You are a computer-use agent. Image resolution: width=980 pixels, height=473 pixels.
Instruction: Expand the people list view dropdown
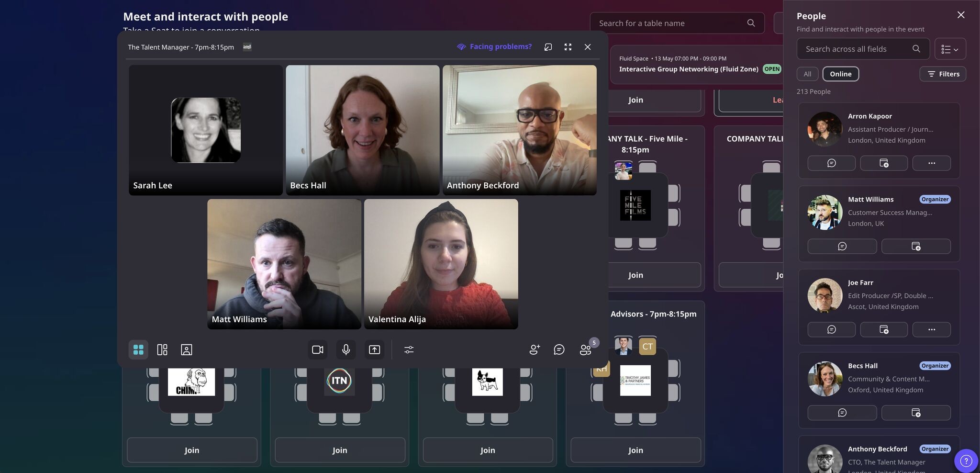tap(950, 49)
